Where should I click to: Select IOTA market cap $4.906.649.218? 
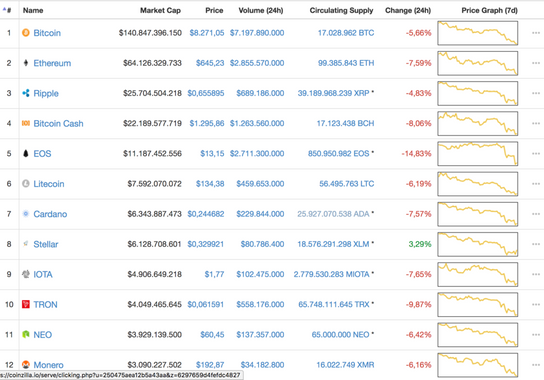(154, 275)
